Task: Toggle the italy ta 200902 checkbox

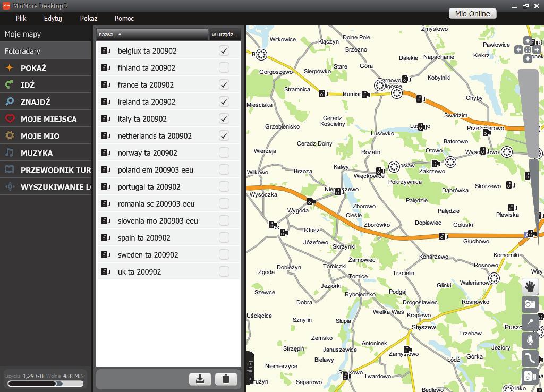Action: 224,118
